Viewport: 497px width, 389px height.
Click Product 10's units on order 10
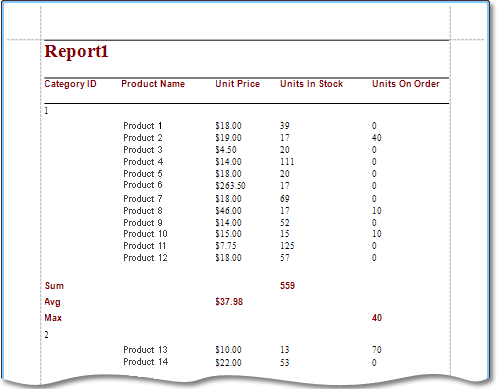click(x=377, y=234)
